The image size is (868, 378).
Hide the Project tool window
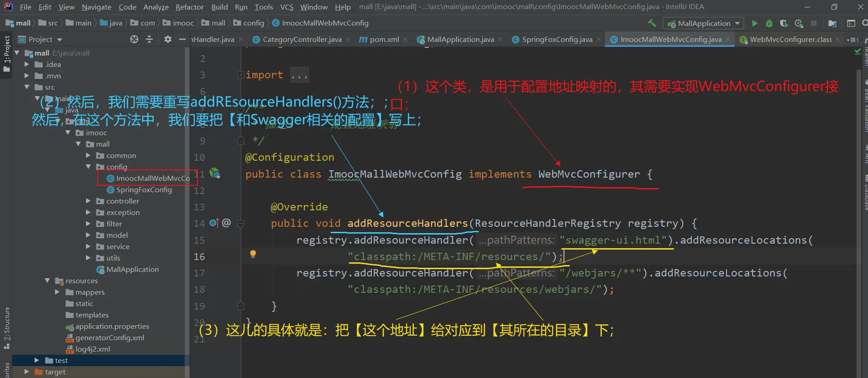[183, 39]
